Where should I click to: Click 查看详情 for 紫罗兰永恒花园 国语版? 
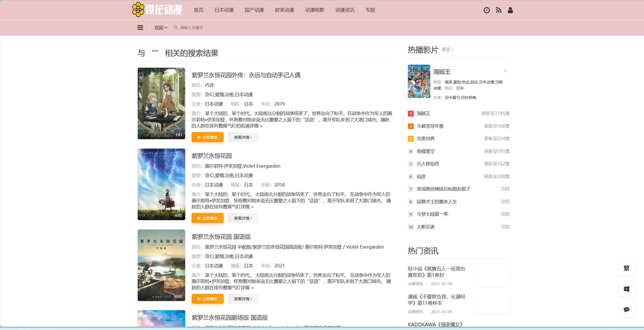243,299
